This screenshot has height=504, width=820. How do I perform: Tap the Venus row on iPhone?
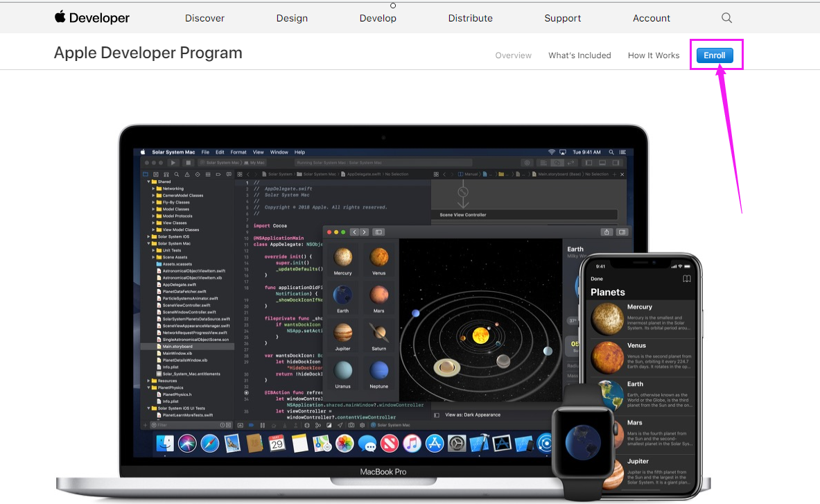click(643, 358)
